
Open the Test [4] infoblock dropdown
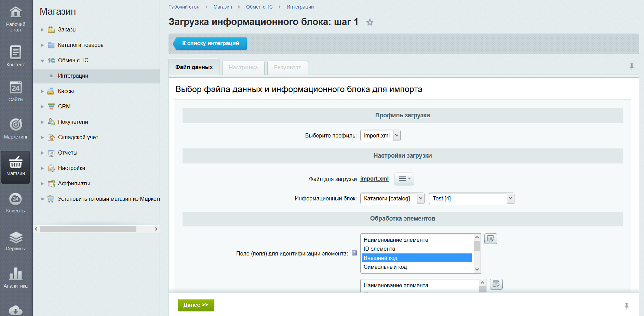click(x=471, y=198)
